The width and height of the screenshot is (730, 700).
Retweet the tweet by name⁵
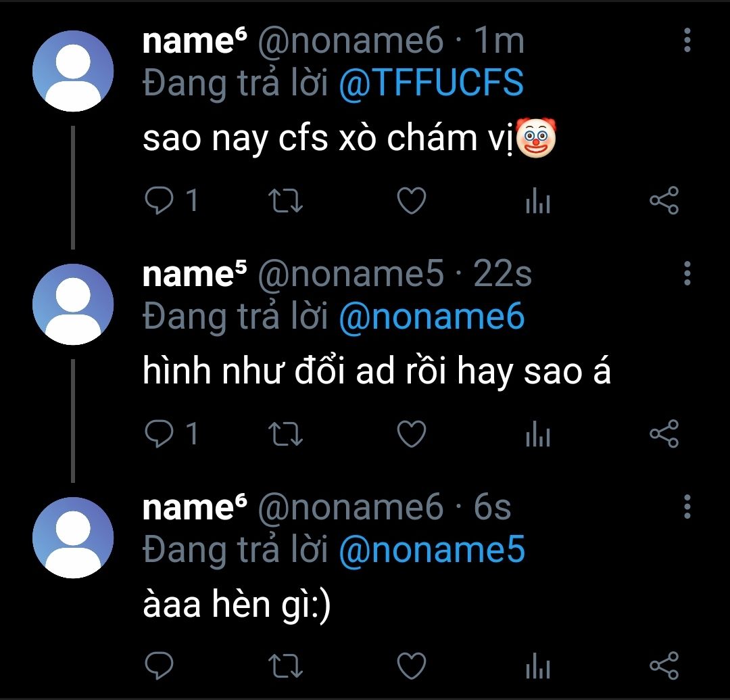pyautogui.click(x=286, y=434)
